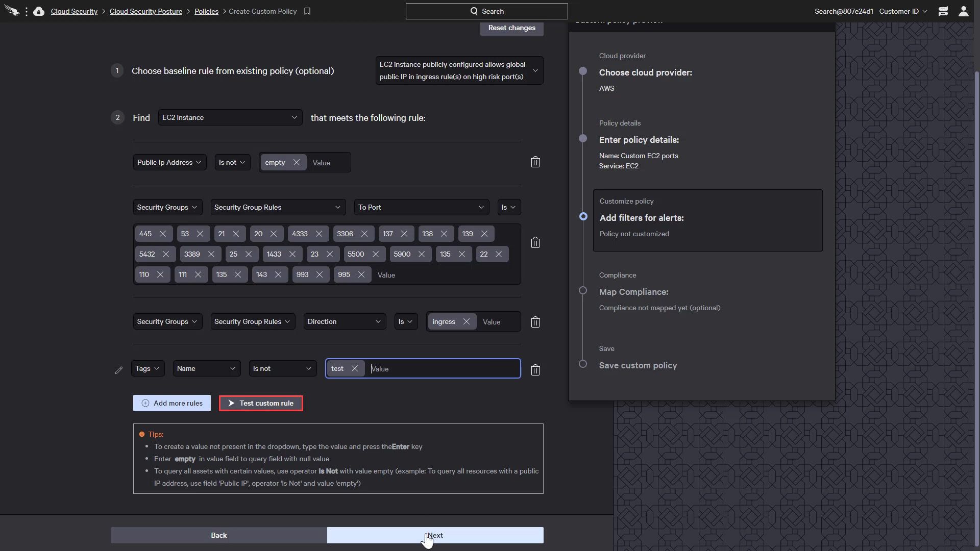Delete the Public Ip Address rule
This screenshot has height=551, width=980.
pyautogui.click(x=535, y=162)
